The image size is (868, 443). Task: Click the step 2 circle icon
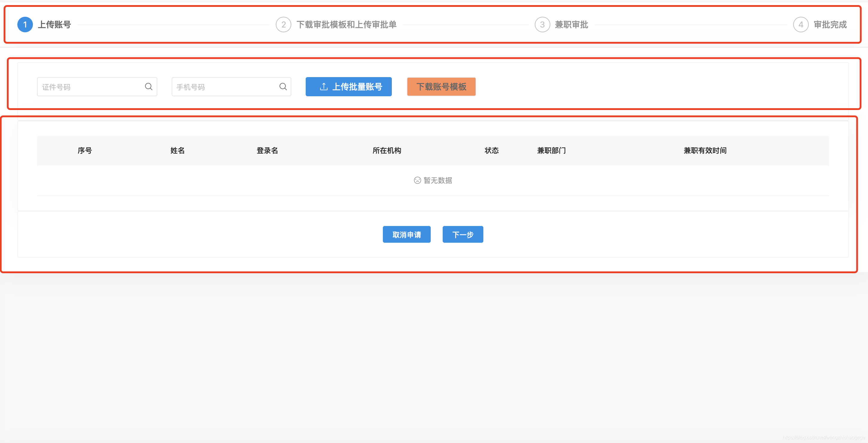pos(283,25)
